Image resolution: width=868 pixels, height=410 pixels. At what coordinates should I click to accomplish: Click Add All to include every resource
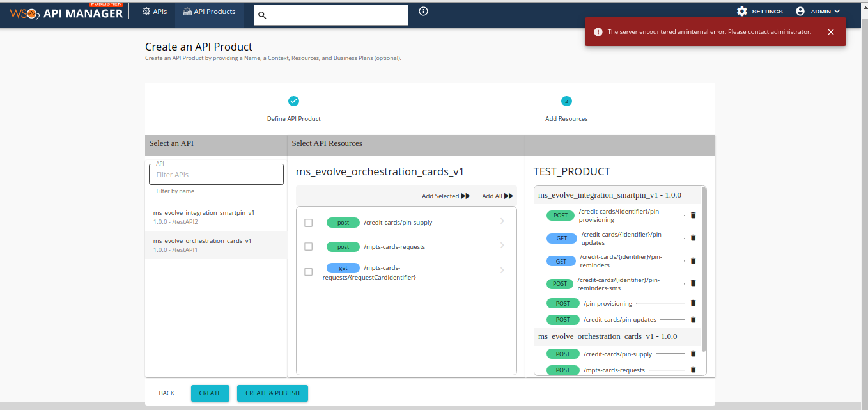click(x=497, y=196)
